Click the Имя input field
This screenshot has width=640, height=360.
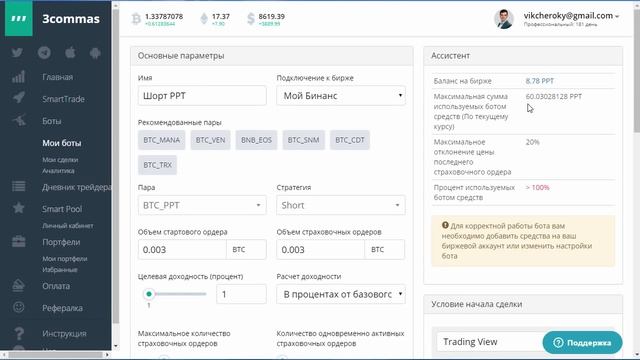202,96
